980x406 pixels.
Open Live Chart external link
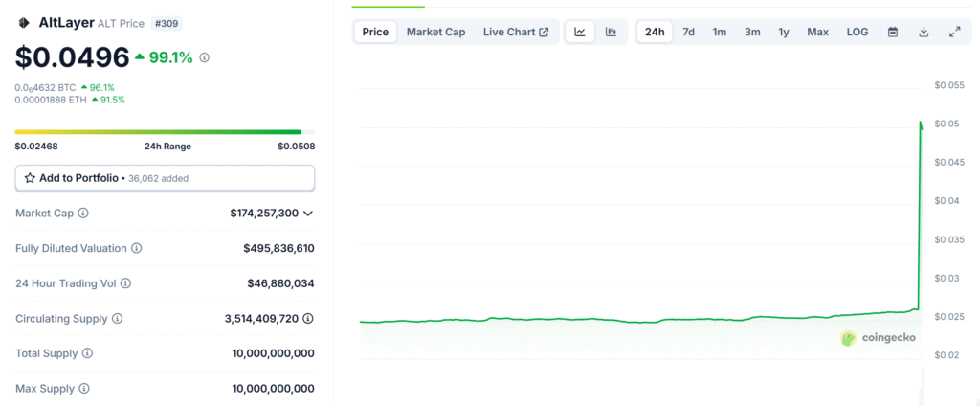(516, 32)
